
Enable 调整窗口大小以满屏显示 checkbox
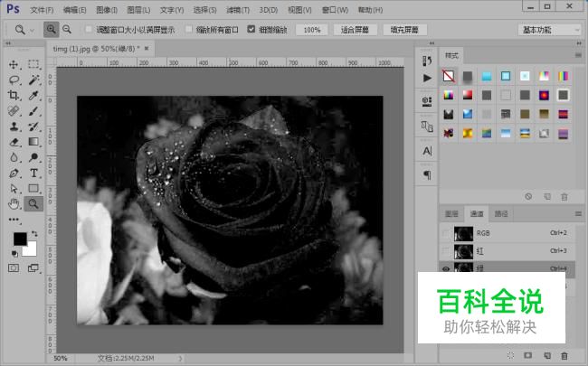coord(89,29)
